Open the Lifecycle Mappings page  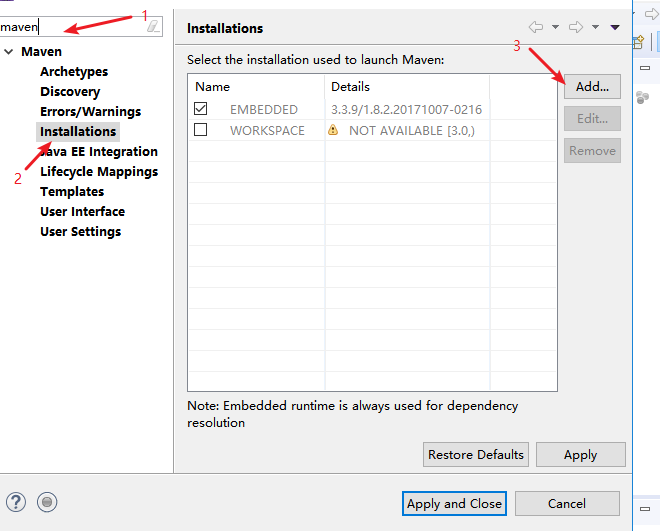click(99, 172)
